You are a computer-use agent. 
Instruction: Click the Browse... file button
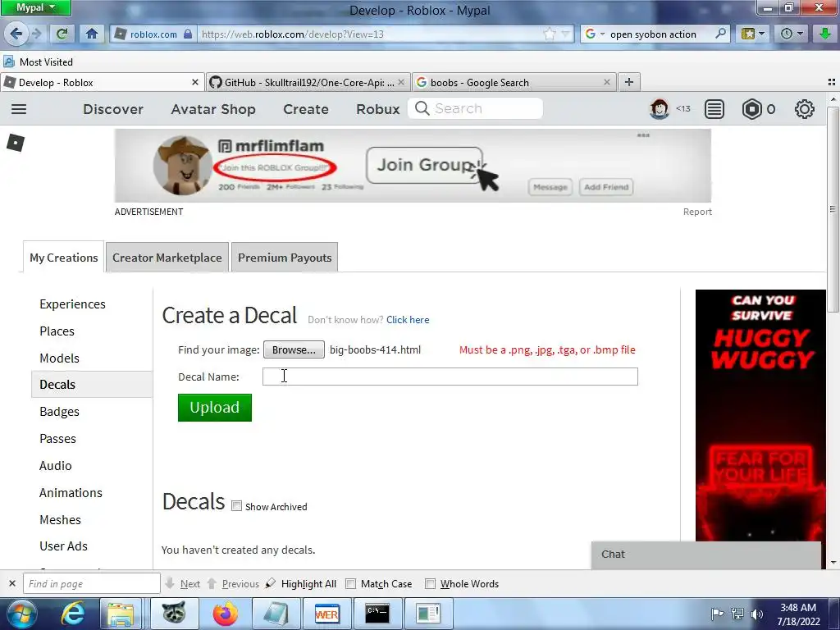click(294, 349)
